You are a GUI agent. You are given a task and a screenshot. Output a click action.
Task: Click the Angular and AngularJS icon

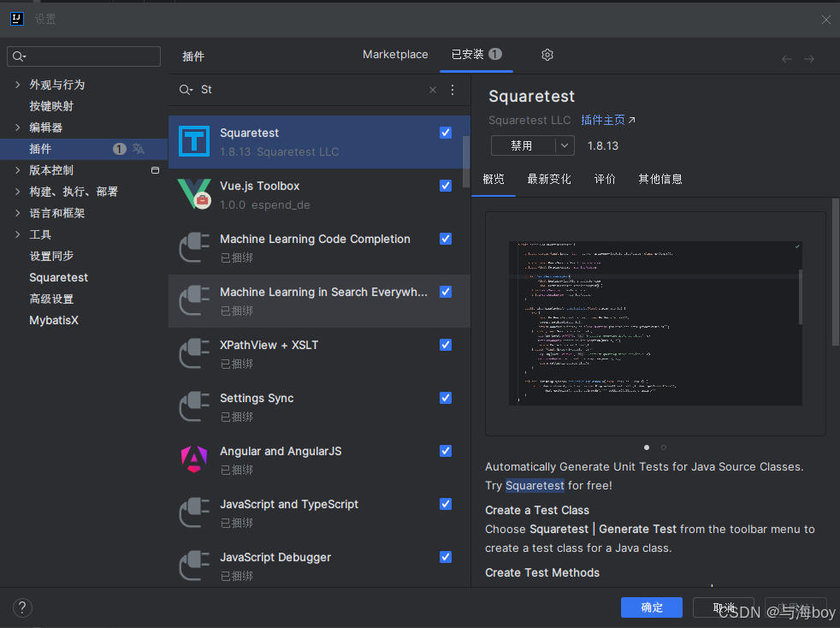pos(194,459)
